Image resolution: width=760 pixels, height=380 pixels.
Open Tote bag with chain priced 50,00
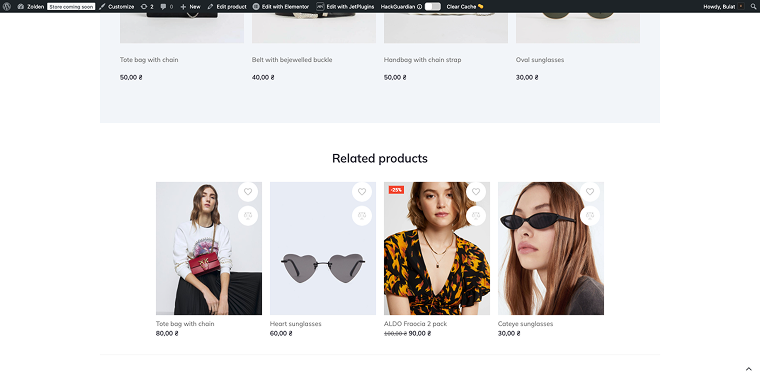(x=149, y=60)
